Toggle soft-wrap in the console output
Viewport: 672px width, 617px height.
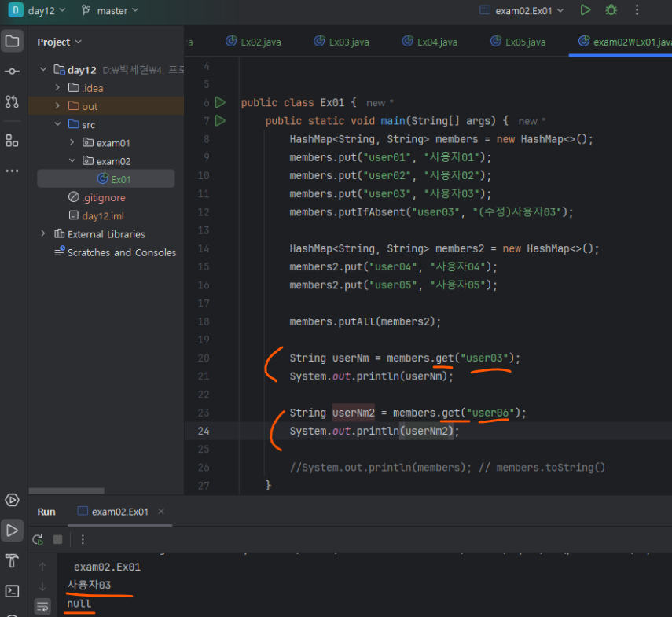pos(42,605)
